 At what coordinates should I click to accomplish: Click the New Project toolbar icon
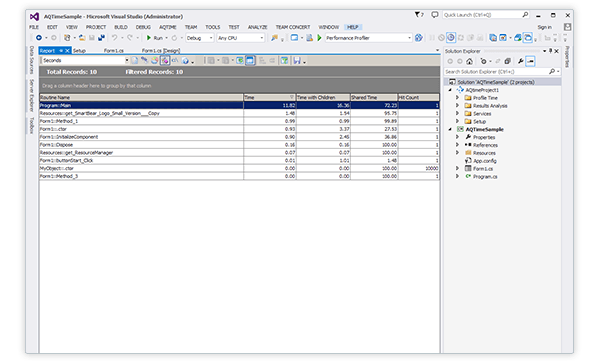(67, 38)
